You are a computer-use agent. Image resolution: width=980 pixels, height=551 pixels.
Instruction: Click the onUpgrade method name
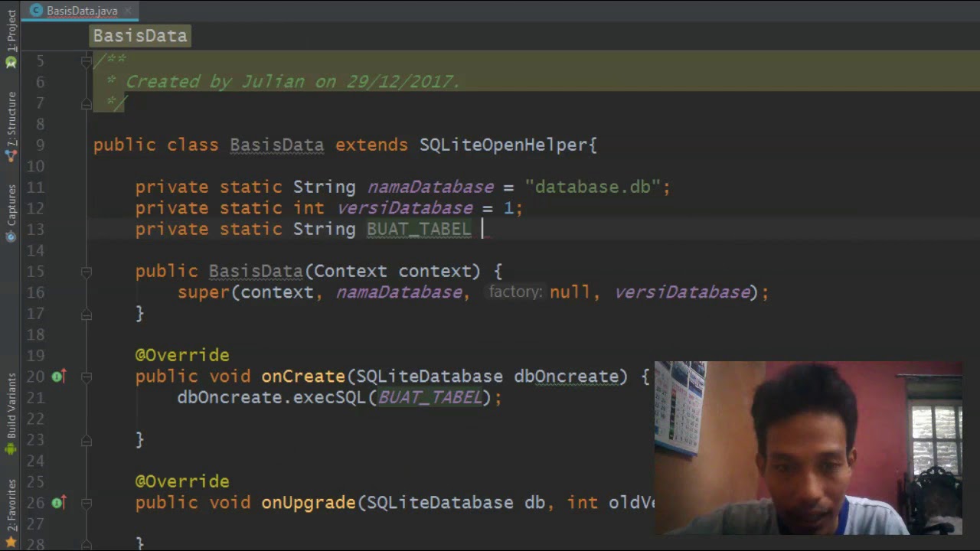click(309, 503)
